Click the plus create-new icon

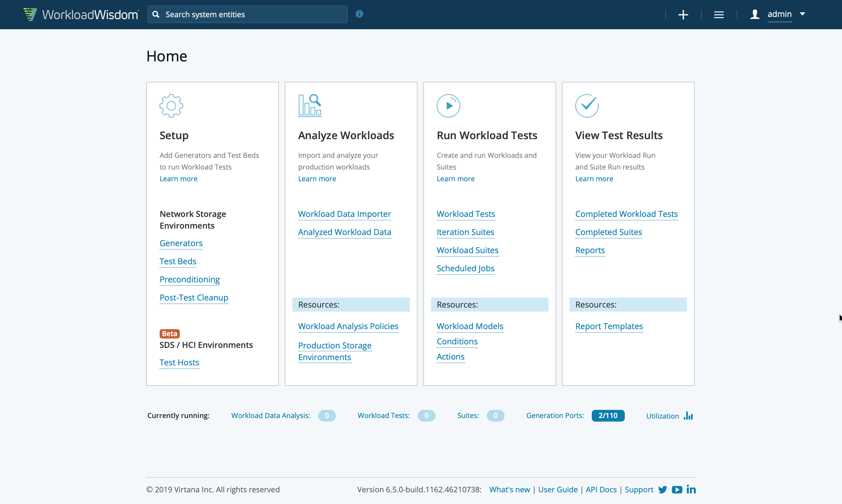coord(683,15)
